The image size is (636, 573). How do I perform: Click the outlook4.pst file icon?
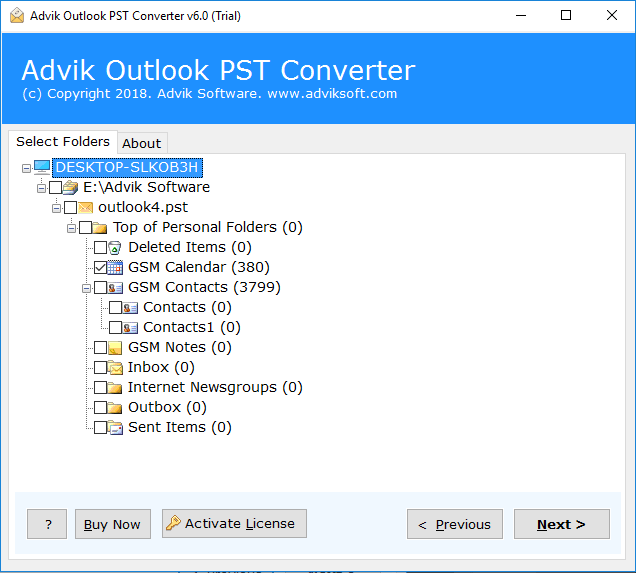pos(85,207)
